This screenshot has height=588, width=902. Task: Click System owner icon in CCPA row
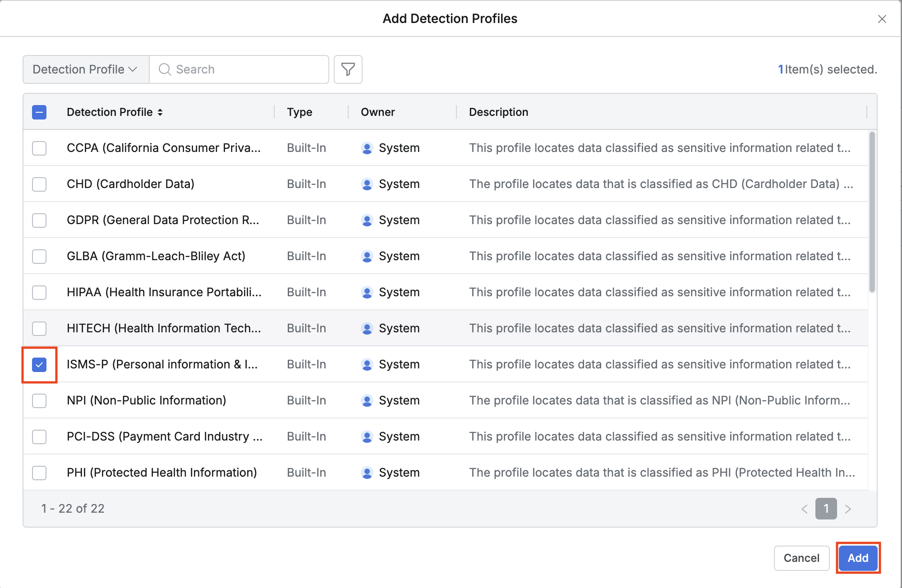[367, 148]
